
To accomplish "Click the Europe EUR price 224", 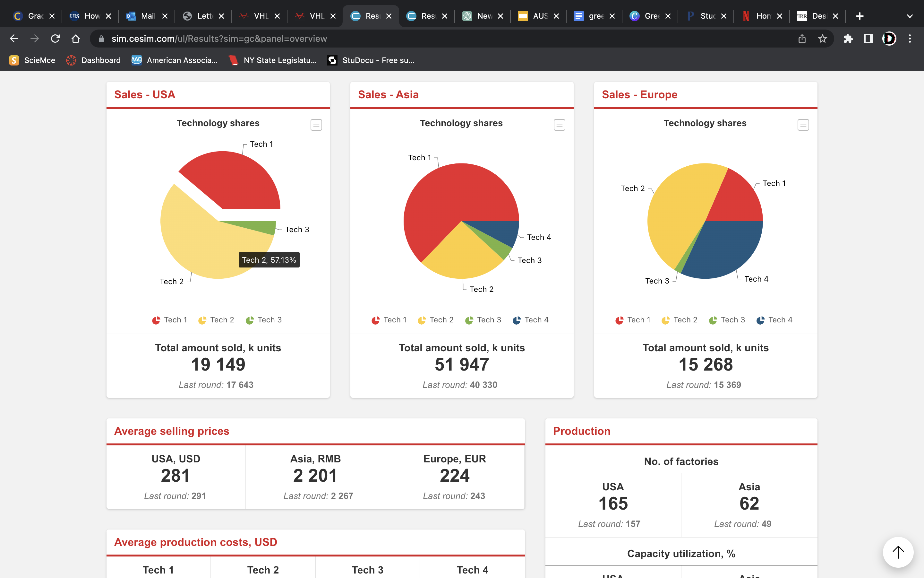I will pos(454,476).
